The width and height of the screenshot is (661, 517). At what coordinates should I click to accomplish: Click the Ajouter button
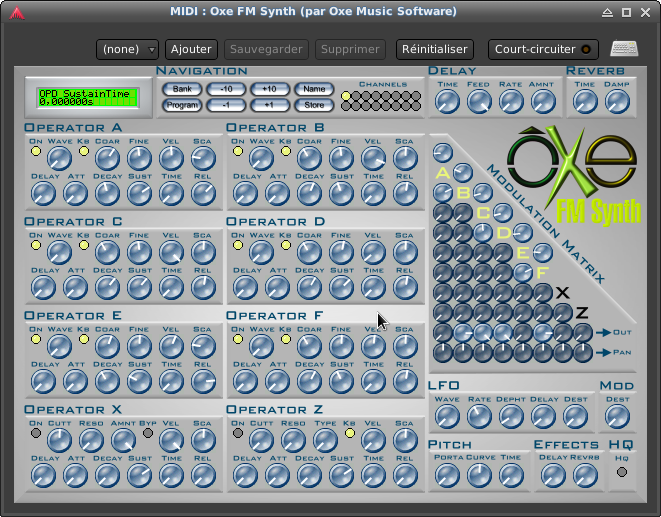pyautogui.click(x=191, y=49)
